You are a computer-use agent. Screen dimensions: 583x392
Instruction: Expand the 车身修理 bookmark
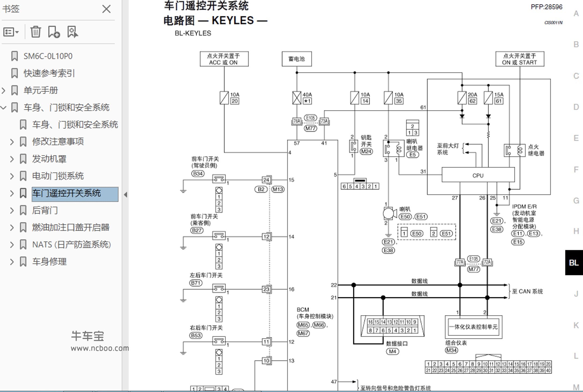point(12,262)
